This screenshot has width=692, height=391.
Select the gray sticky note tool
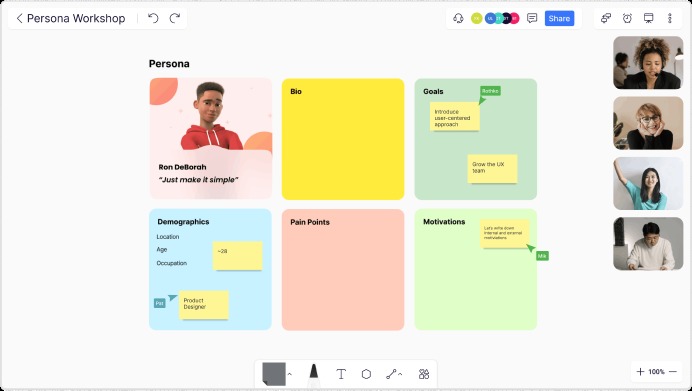[274, 374]
